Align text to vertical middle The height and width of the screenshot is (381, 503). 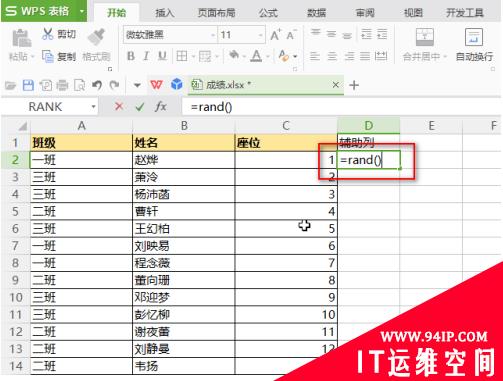tap(331, 34)
